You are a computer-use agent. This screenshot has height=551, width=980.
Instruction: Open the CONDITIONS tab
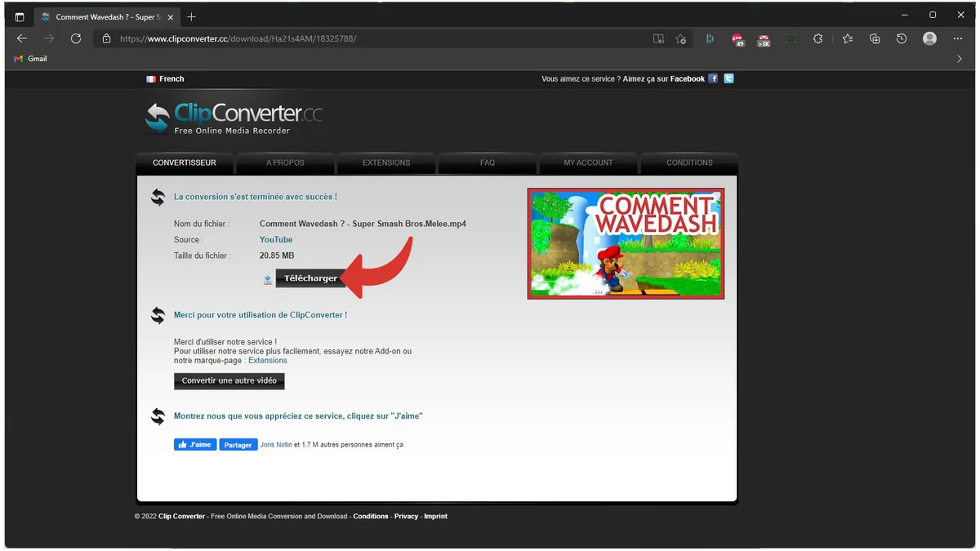pyautogui.click(x=689, y=162)
